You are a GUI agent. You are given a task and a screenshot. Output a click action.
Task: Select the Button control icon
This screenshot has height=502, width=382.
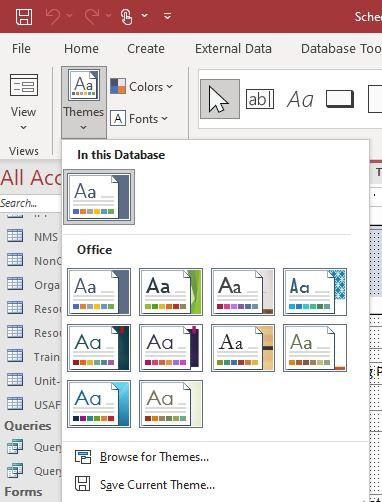pyautogui.click(x=340, y=99)
